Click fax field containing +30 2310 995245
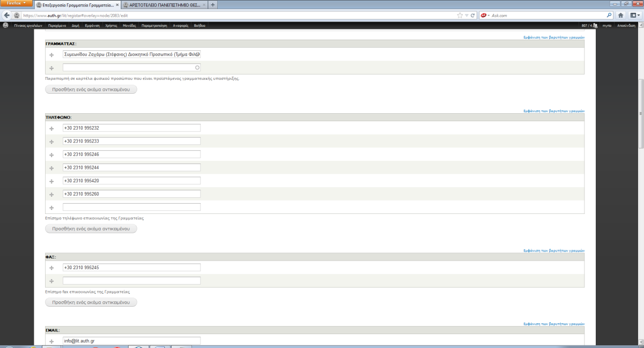 (x=131, y=268)
